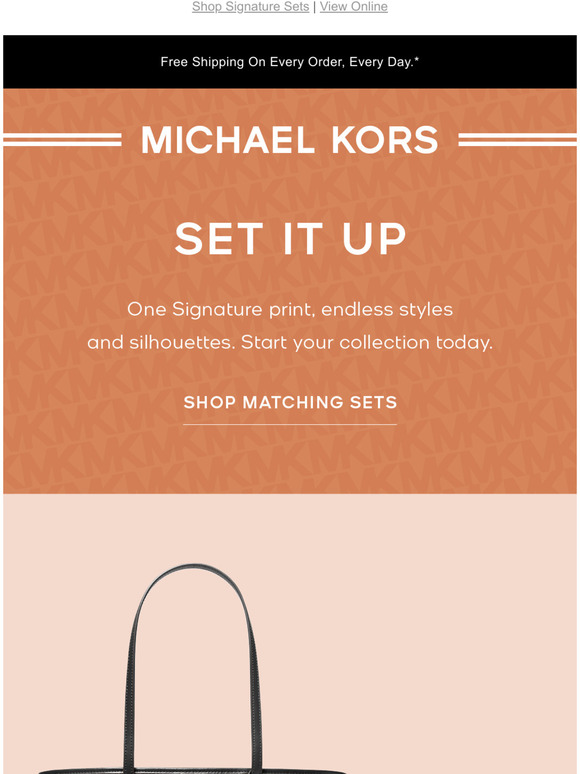Click the thin underline below SHOP MATCHING SETS
This screenshot has width=580, height=774.
[x=290, y=424]
